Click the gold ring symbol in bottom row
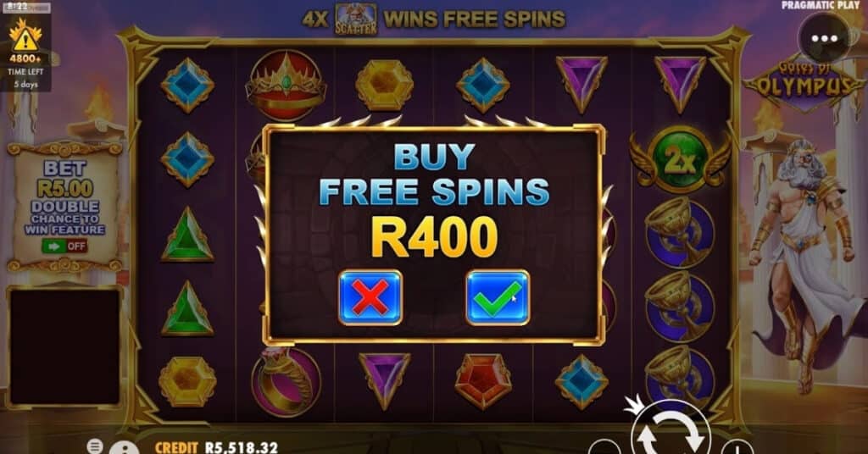Image resolution: width=868 pixels, height=454 pixels. pos(286,381)
